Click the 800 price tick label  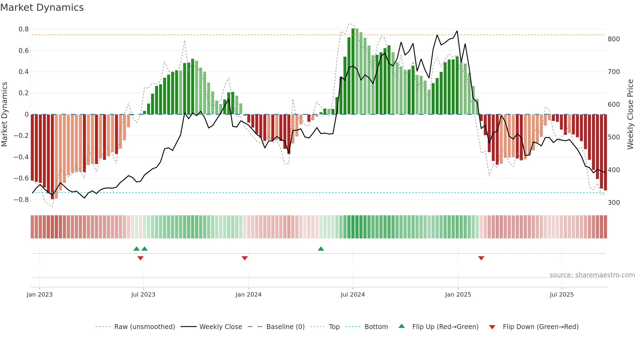point(614,39)
